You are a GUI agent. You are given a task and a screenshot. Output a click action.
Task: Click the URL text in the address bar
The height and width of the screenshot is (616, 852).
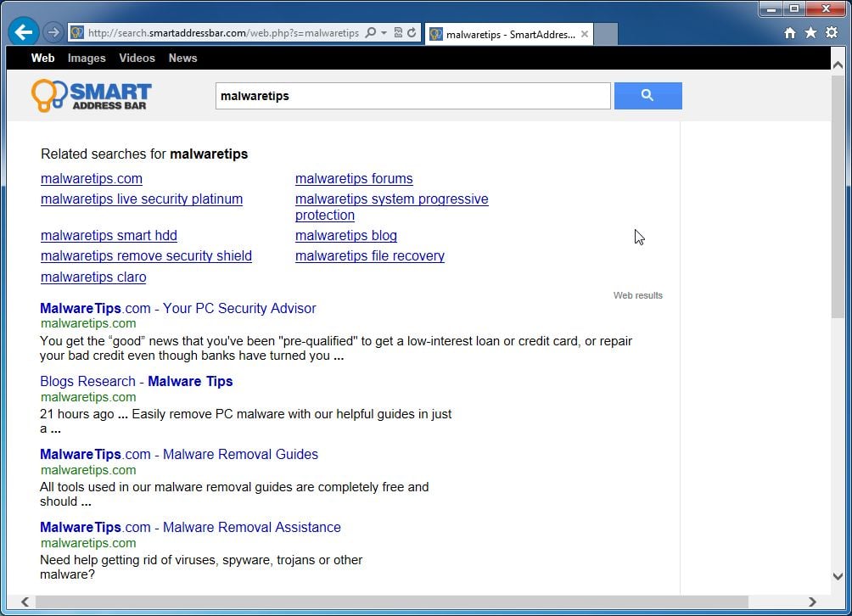(x=223, y=33)
